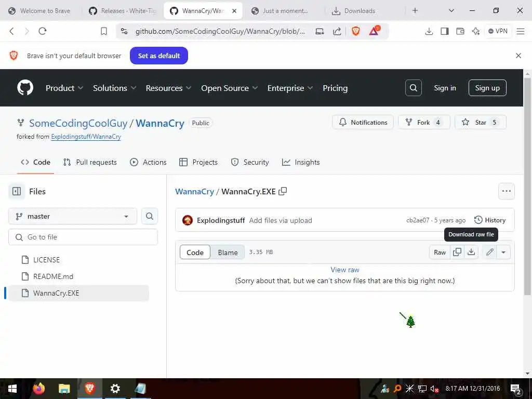This screenshot has width=532, height=399.
Task: Expand the Product menu
Action: (64, 88)
